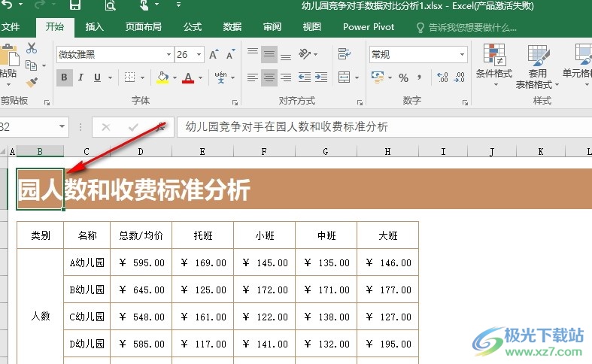
Task: Switch to the 插入 ribbon tab
Action: (95, 27)
